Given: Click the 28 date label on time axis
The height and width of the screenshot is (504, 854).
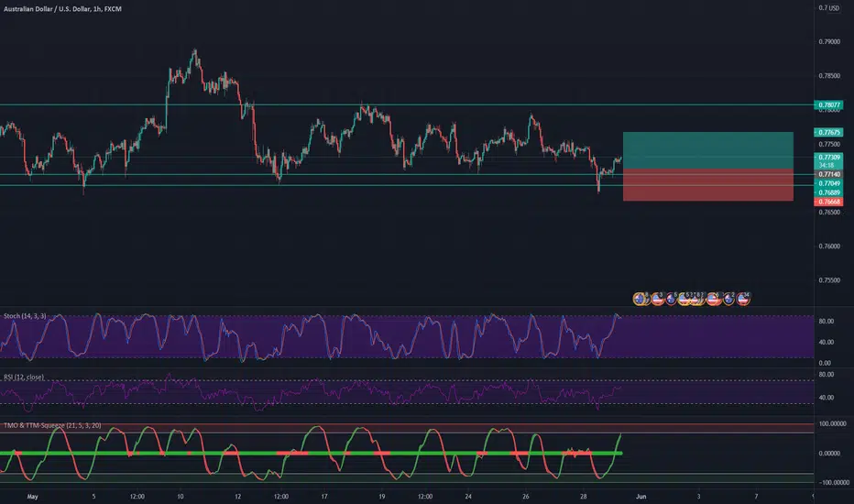Looking at the screenshot, I should 584,497.
